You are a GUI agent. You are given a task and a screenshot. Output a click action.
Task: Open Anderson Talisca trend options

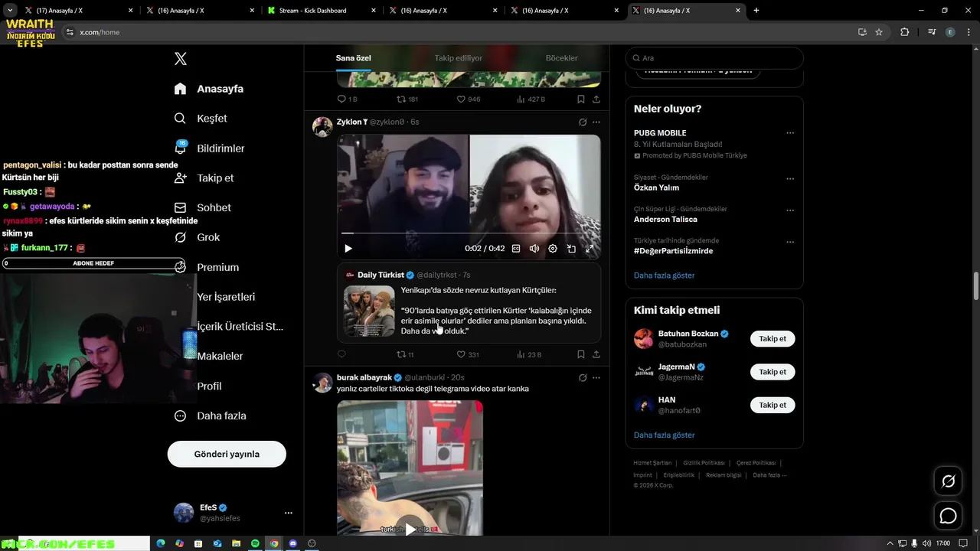pyautogui.click(x=790, y=210)
